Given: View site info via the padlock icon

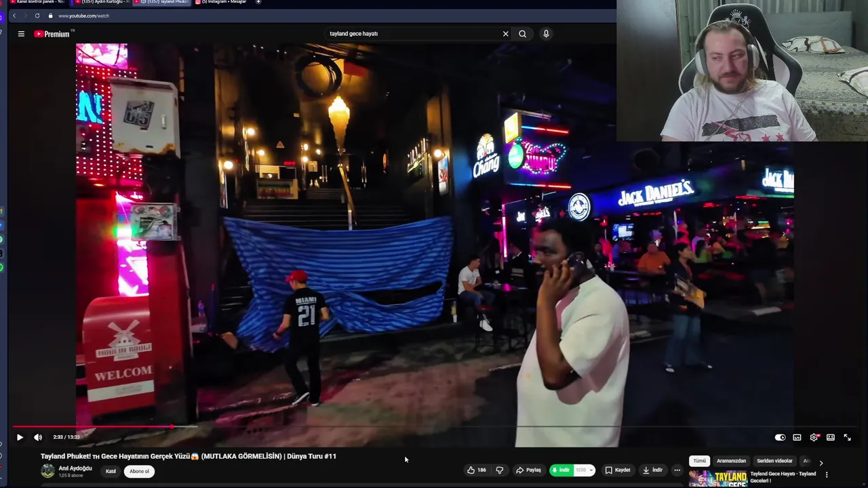Looking at the screenshot, I should [50, 16].
